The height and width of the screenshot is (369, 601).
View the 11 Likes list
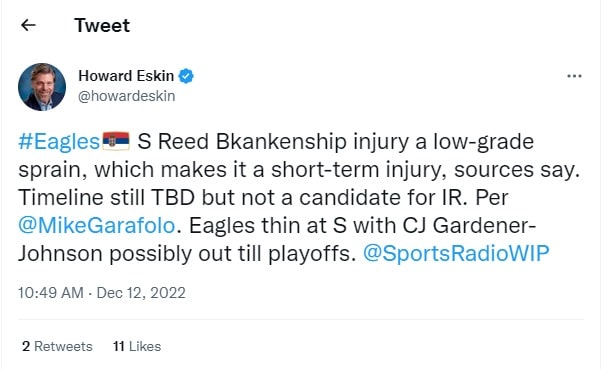(x=137, y=346)
